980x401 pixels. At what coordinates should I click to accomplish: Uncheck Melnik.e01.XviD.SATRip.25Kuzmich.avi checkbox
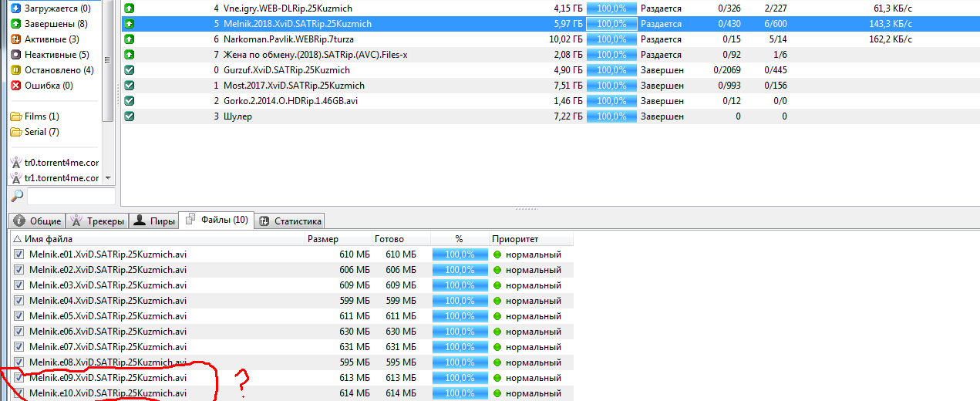coord(19,254)
